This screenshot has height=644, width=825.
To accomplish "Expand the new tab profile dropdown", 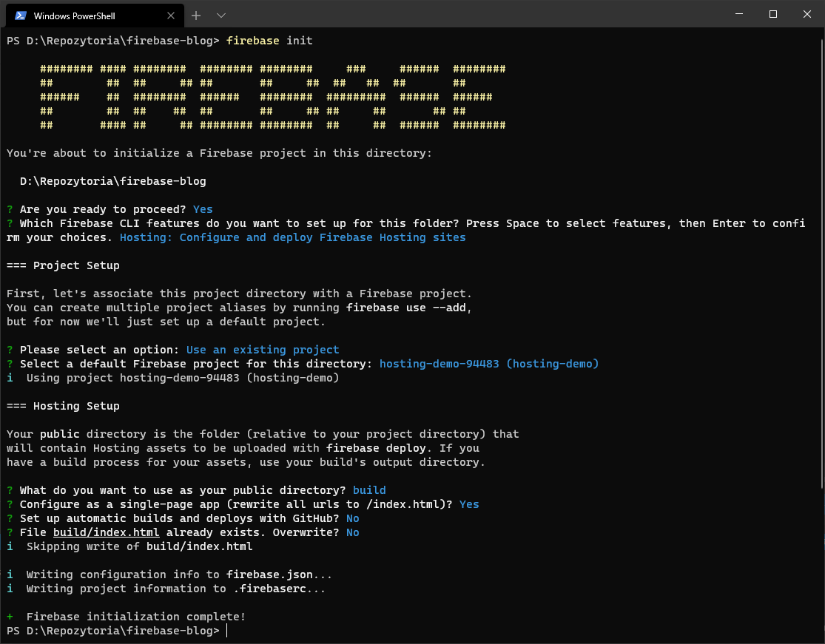I will pos(221,16).
